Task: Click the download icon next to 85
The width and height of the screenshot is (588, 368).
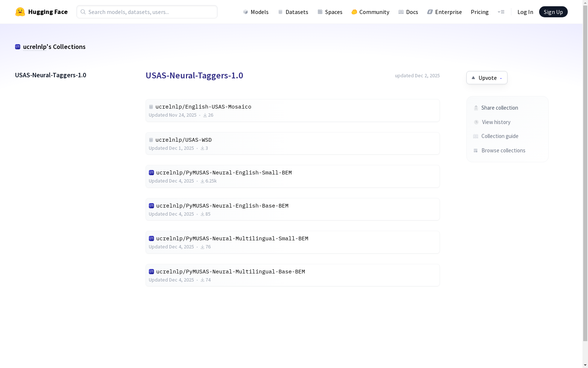Action: pyautogui.click(x=202, y=214)
